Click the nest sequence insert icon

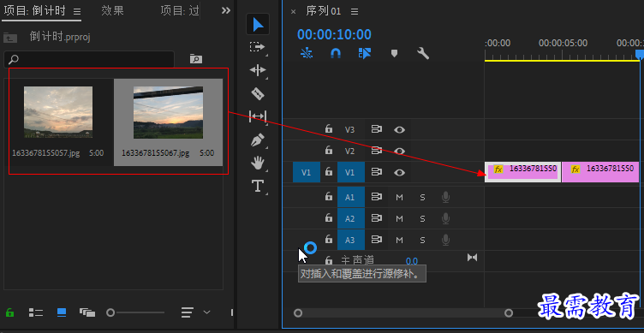[x=307, y=53]
